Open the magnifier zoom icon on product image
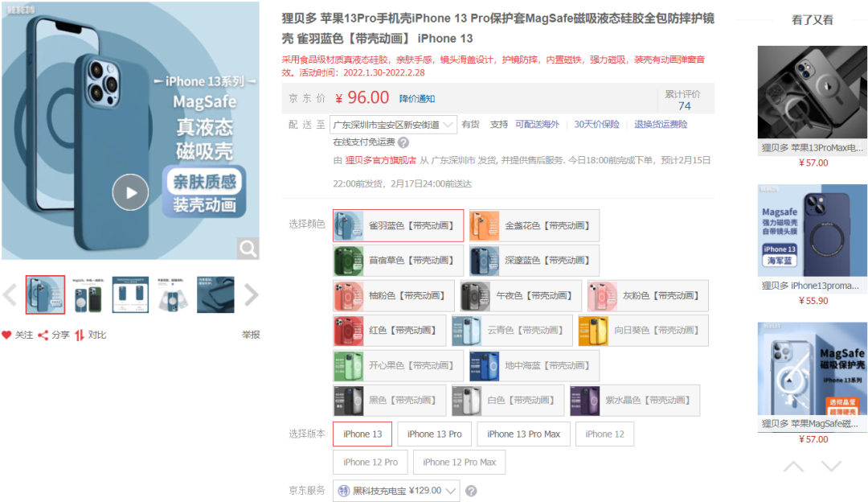The image size is (868, 502). pos(248,249)
